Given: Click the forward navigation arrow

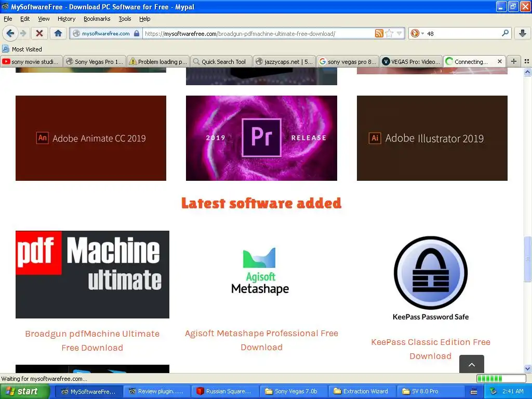Looking at the screenshot, I should [23, 33].
